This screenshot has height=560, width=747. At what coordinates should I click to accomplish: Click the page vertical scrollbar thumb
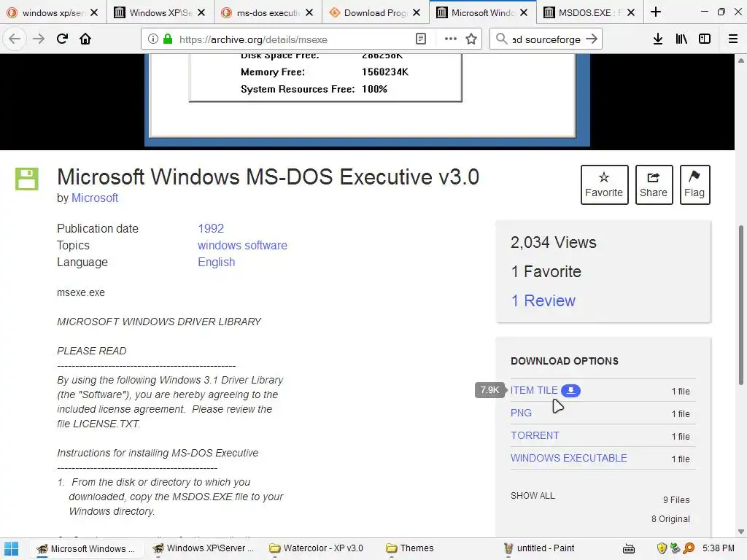tap(741, 305)
